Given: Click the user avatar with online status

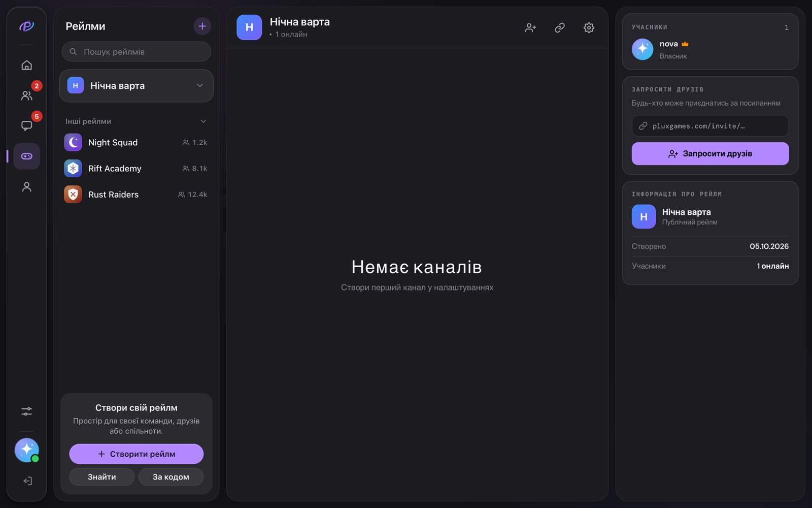Looking at the screenshot, I should coord(26,450).
